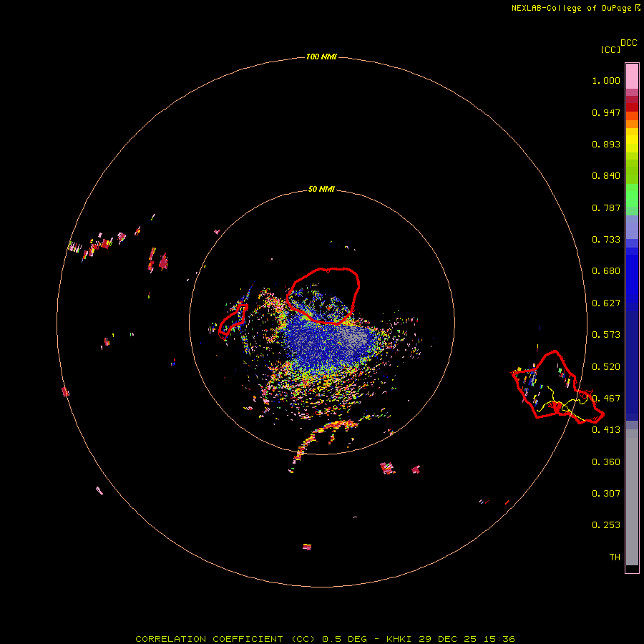Viewport: 644px width, 644px height.
Task: Select the 0.520 scale value
Action: point(606,367)
